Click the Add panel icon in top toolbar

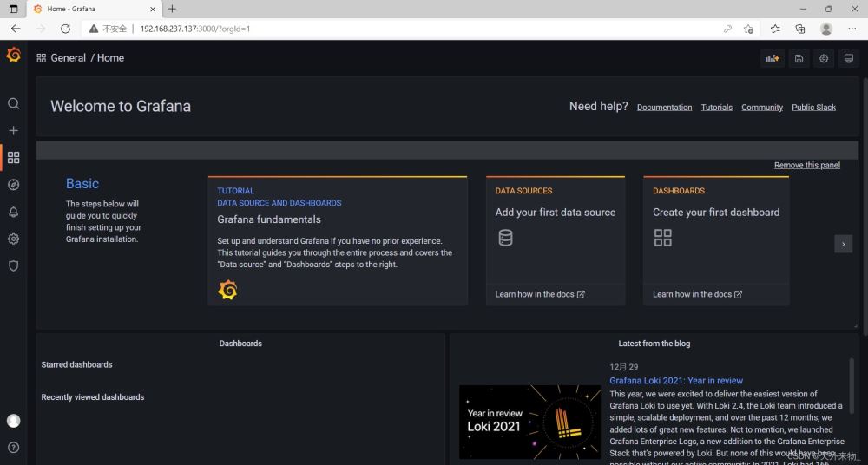(772, 58)
